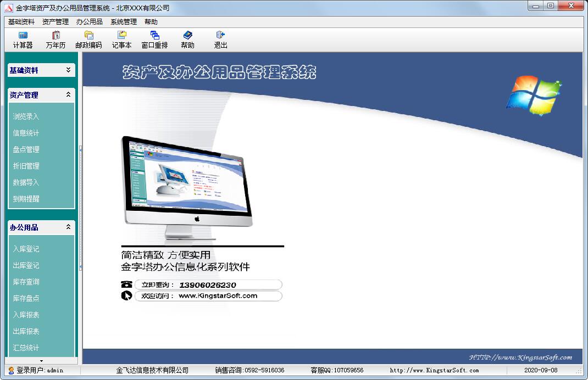Viewport: 588px width, 380px height.
Task: Click the sidebar scroll-down arrow
Action: tap(41, 361)
